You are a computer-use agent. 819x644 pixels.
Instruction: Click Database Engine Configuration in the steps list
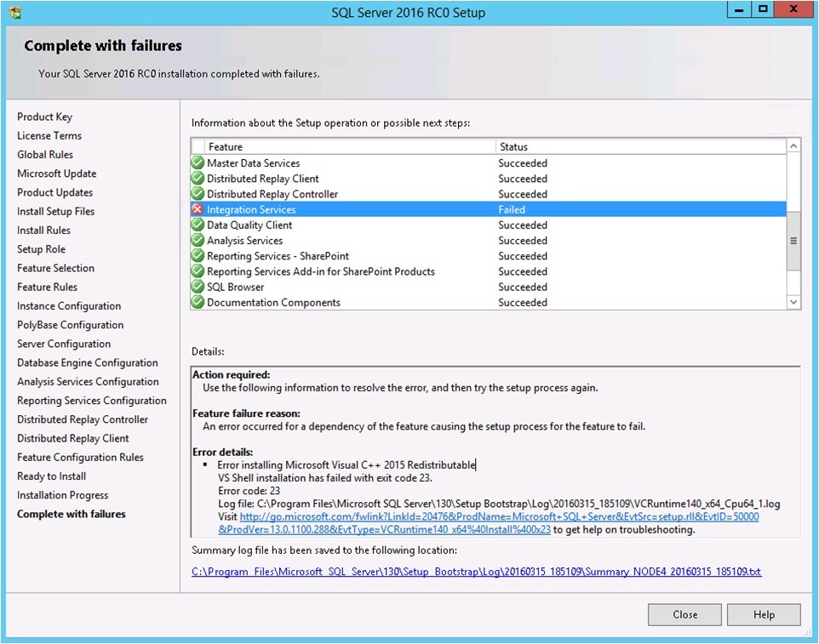(x=87, y=362)
